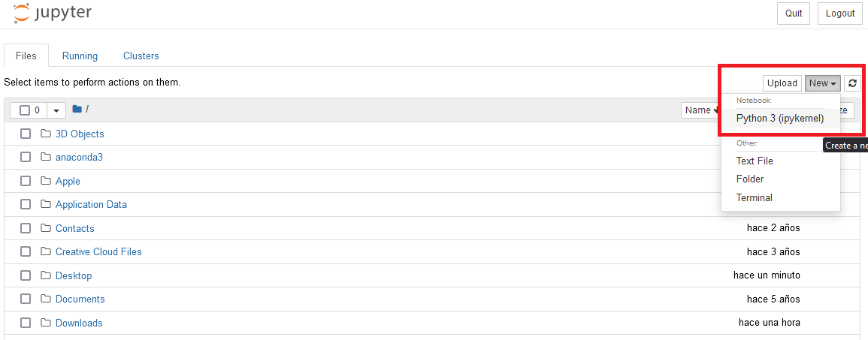Click the blue root folder icon
This screenshot has height=340, width=868.
[x=77, y=110]
